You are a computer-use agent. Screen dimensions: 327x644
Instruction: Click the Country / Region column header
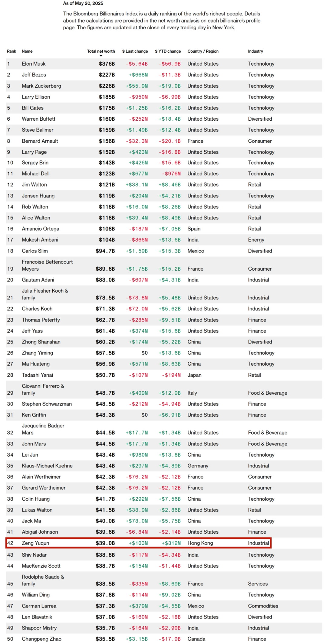click(203, 51)
